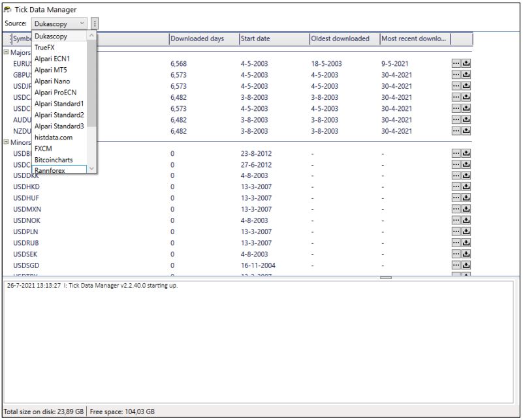
Task: Open options menu for USDPLN row
Action: pyautogui.click(x=456, y=232)
